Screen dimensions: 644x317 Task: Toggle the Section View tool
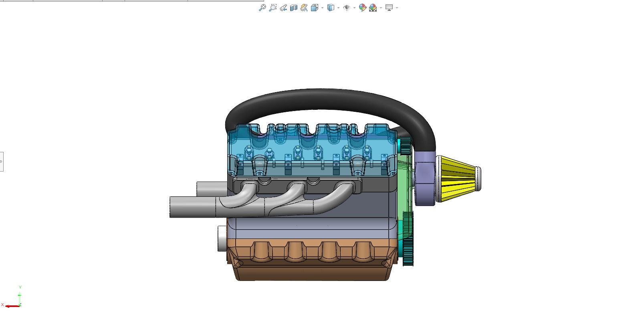pyautogui.click(x=294, y=8)
